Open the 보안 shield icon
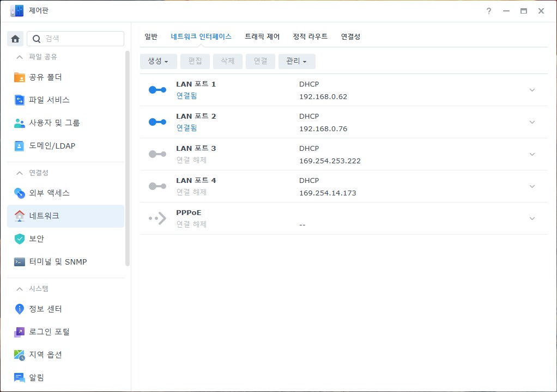 point(19,239)
